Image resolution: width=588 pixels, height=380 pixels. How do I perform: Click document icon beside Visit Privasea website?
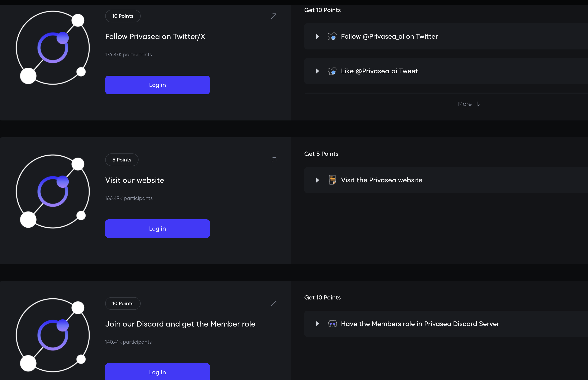[x=332, y=180]
